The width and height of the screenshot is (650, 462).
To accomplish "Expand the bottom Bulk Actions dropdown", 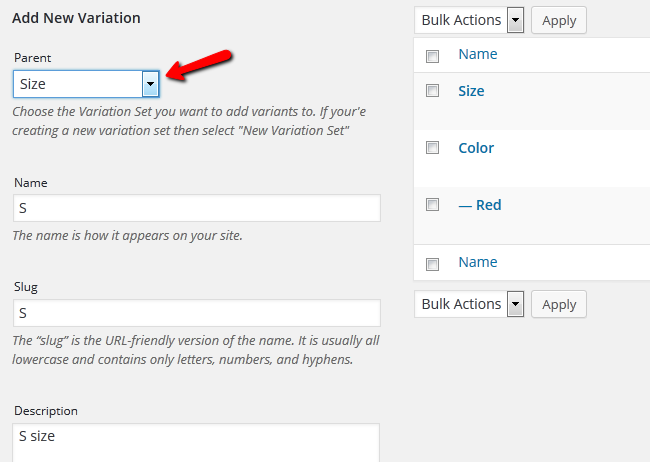I will point(469,304).
